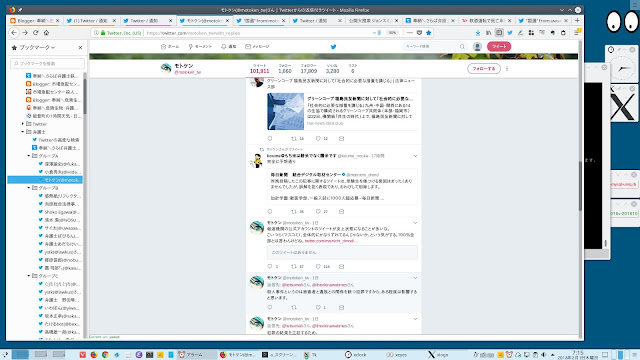Open the xeyes taskbar entry

[397, 355]
